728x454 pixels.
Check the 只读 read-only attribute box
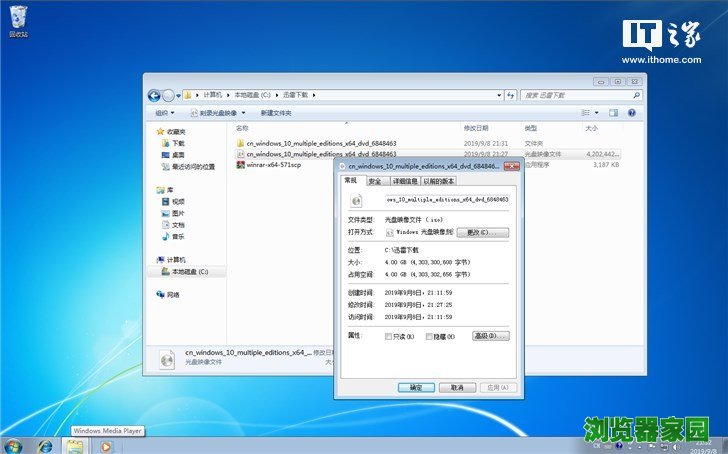[x=389, y=337]
